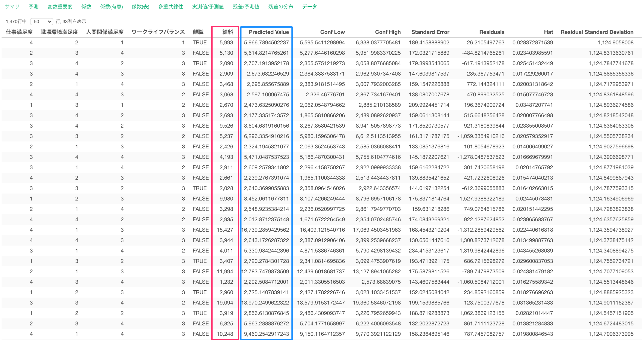
Task: Select Conf Low value 18,579.9153172447
Action: point(321,303)
